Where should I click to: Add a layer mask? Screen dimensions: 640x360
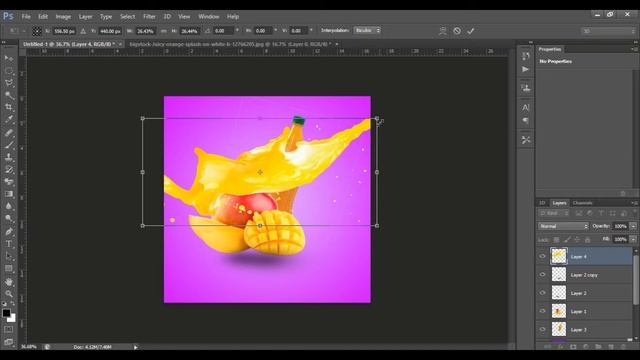click(573, 347)
